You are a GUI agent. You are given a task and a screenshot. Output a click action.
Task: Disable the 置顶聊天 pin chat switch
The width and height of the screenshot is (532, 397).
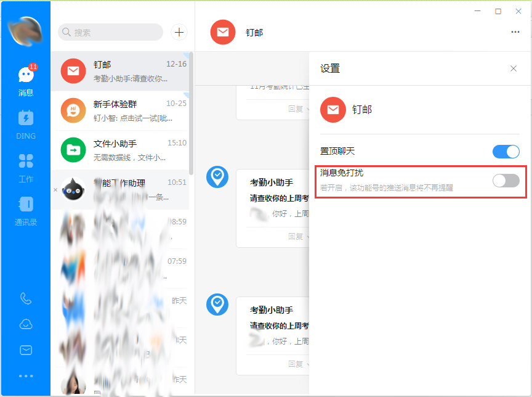pyautogui.click(x=506, y=151)
